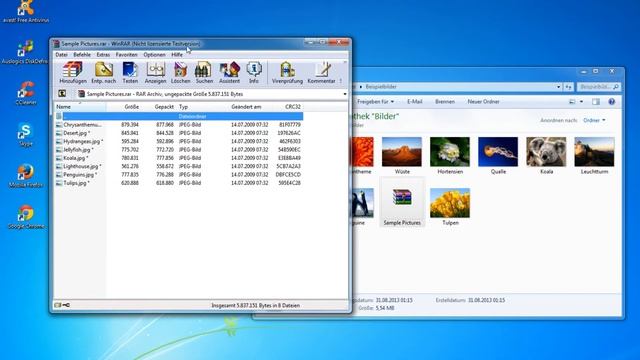Select the Google Chrome desktop icon
The height and width of the screenshot is (360, 640).
[26, 217]
